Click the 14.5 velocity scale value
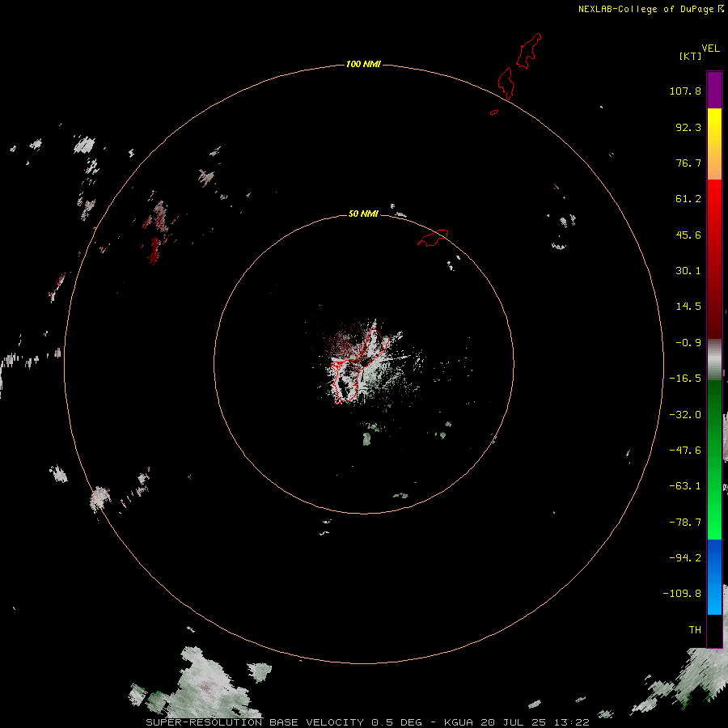The width and height of the screenshot is (728, 728). 688,307
